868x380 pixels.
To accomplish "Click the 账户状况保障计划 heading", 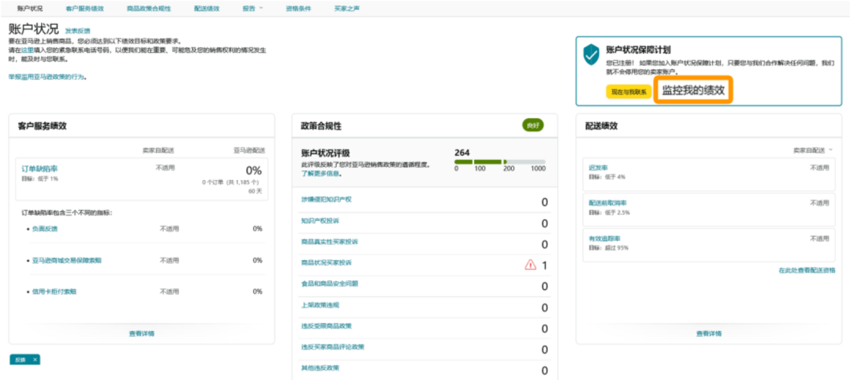I will click(639, 50).
